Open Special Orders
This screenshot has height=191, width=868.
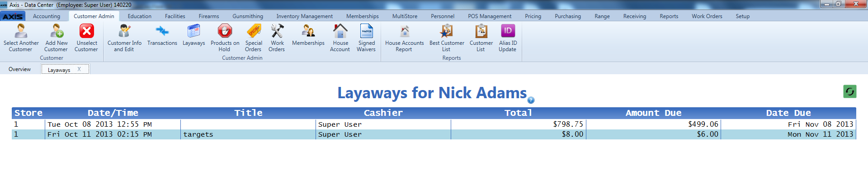[253, 38]
